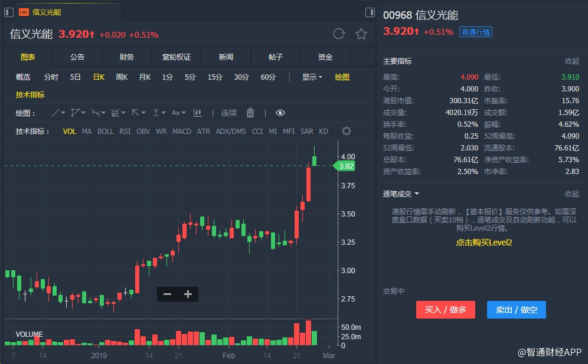
Task: Open the 显示 display dropdown
Action: [x=312, y=77]
